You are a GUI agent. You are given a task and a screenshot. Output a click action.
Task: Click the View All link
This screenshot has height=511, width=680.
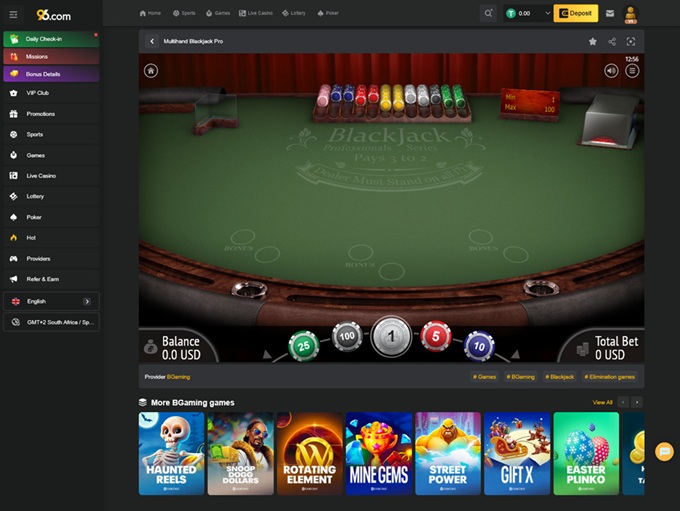pyautogui.click(x=602, y=402)
